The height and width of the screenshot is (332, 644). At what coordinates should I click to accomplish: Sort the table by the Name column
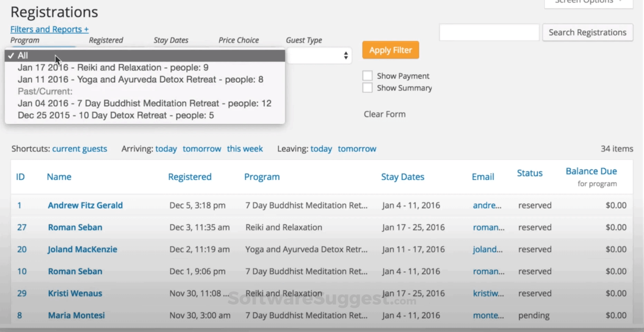59,177
